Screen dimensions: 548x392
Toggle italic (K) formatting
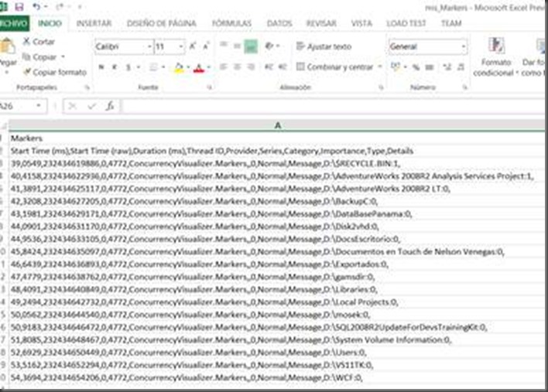(x=115, y=67)
